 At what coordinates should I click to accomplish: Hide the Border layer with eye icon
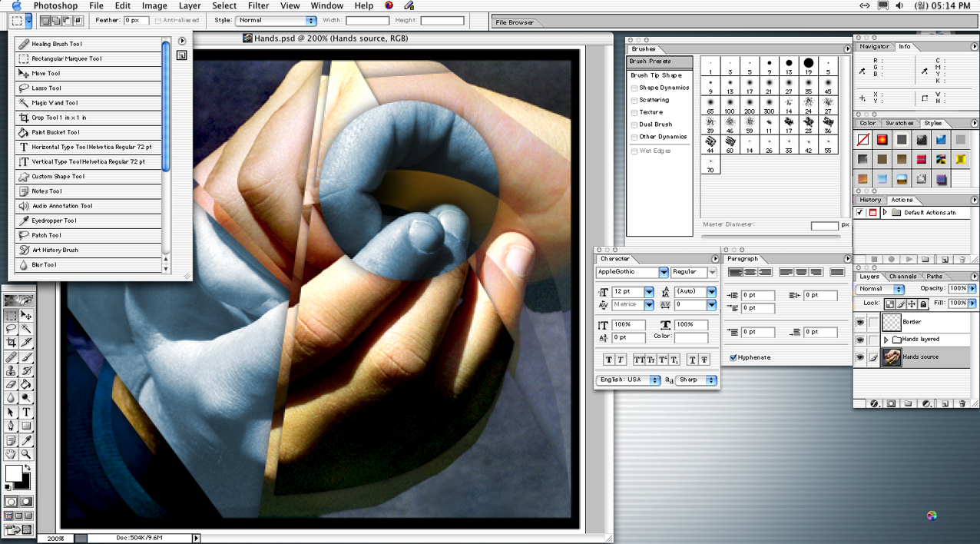pos(860,322)
